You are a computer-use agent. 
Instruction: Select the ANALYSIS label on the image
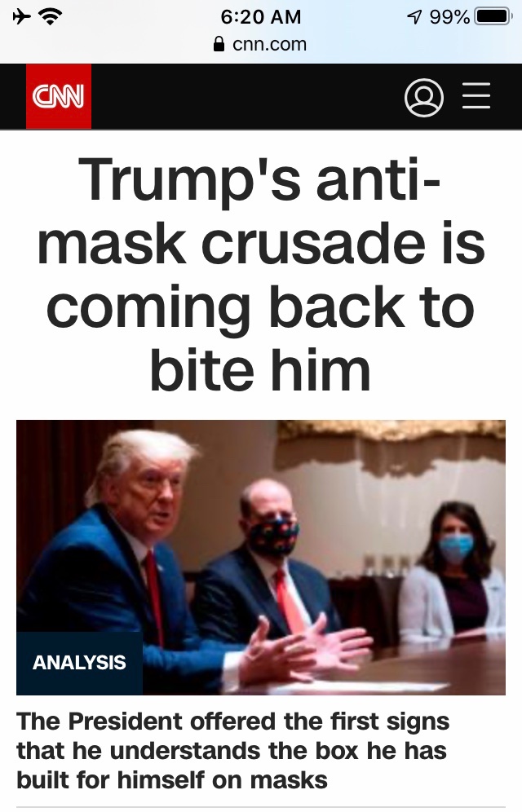coord(79,663)
